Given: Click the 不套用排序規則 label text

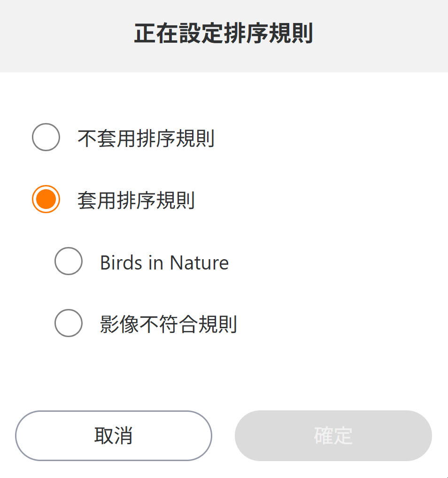Looking at the screenshot, I should click(146, 139).
